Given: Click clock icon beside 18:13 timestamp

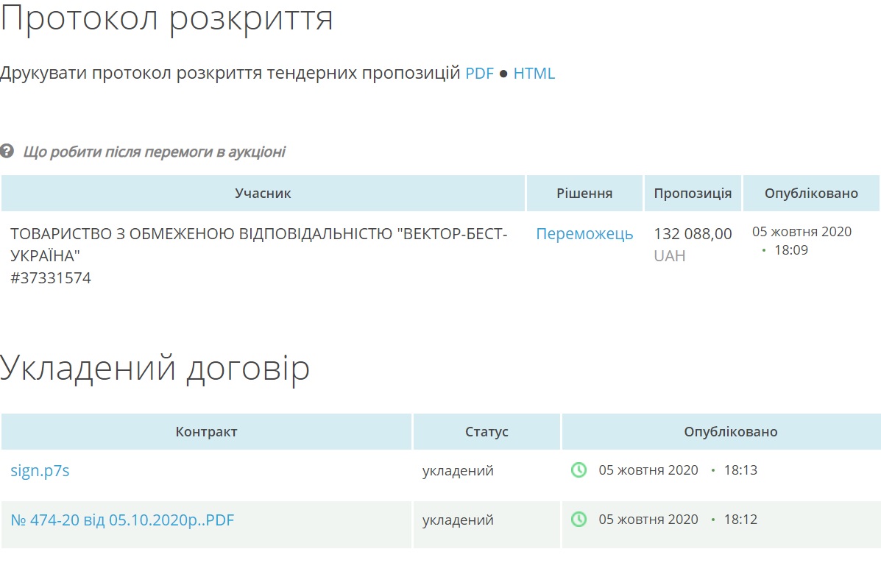Looking at the screenshot, I should coord(579,470).
